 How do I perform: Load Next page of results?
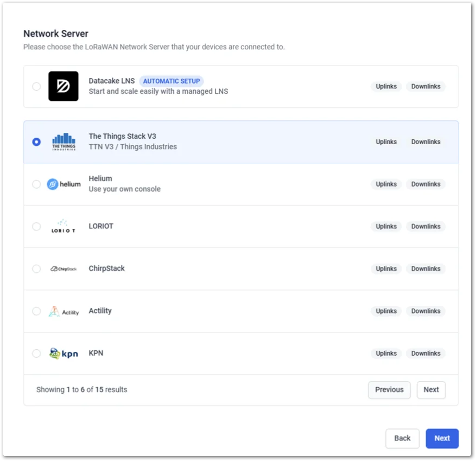click(431, 390)
